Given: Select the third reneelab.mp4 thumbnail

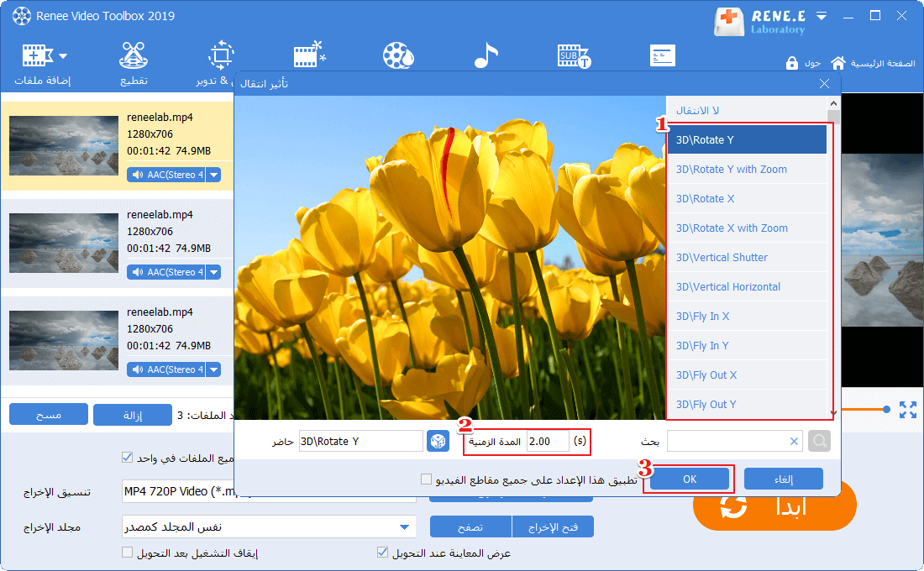Looking at the screenshot, I should tap(64, 340).
